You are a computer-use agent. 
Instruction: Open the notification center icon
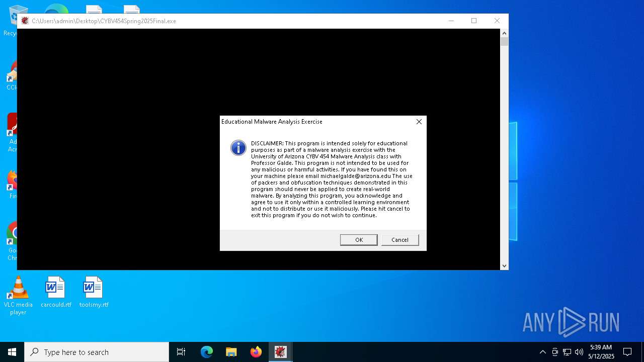tap(627, 352)
